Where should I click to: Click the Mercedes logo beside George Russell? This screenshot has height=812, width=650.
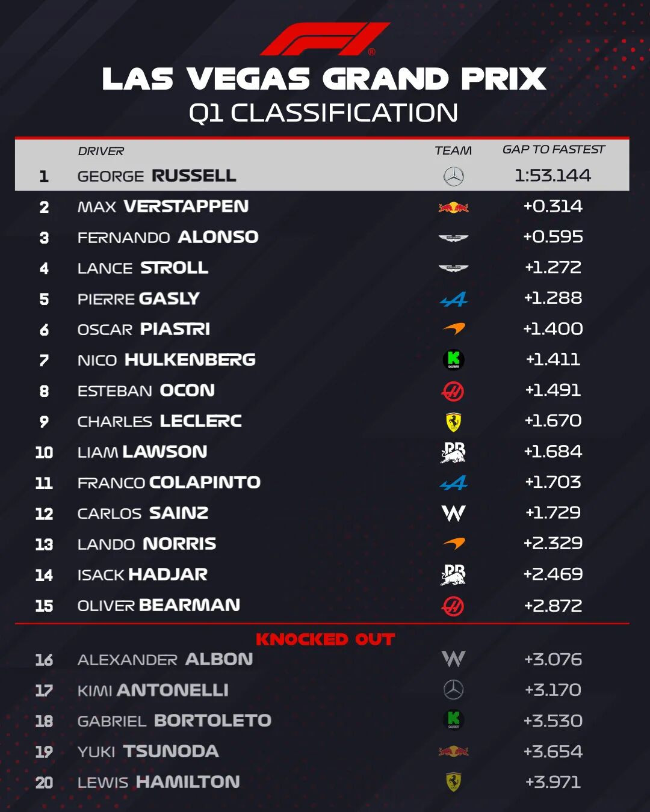tap(453, 176)
